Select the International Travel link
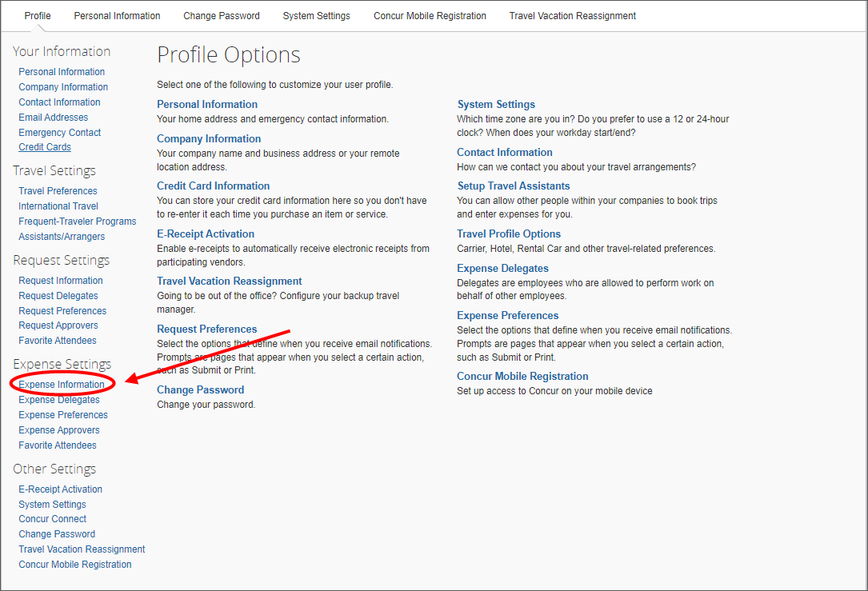Image resolution: width=868 pixels, height=591 pixels. click(58, 206)
